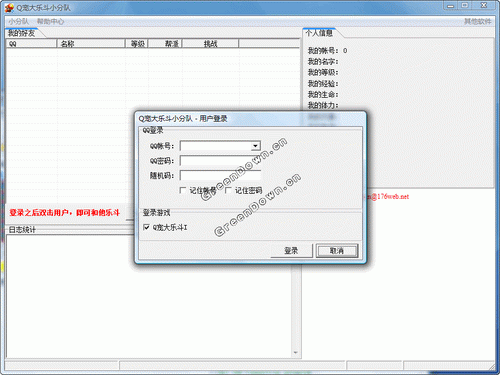This screenshot has width=500, height=375.
Task: Click the log scrollbar down arrow
Action: point(296,352)
